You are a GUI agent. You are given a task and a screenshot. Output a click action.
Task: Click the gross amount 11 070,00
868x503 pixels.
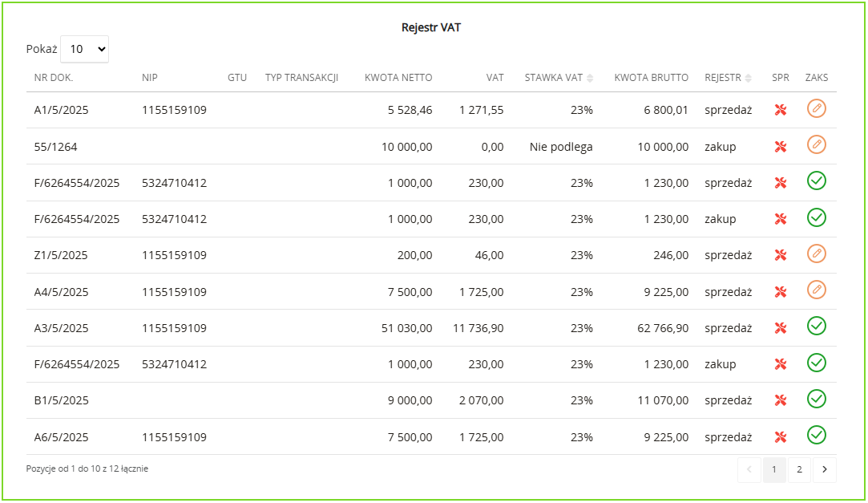click(x=663, y=400)
